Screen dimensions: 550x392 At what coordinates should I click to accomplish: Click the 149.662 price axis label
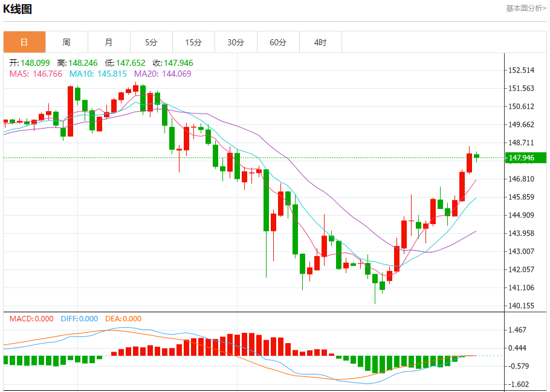pyautogui.click(x=521, y=124)
